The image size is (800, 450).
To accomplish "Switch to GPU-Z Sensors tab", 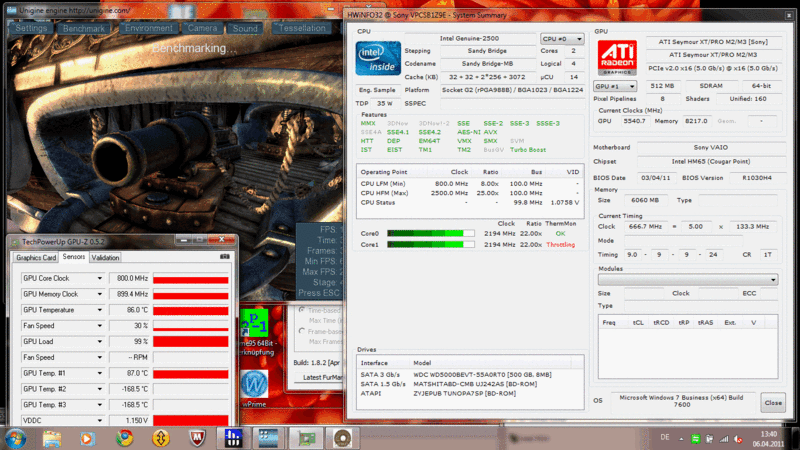I will pos(73,257).
